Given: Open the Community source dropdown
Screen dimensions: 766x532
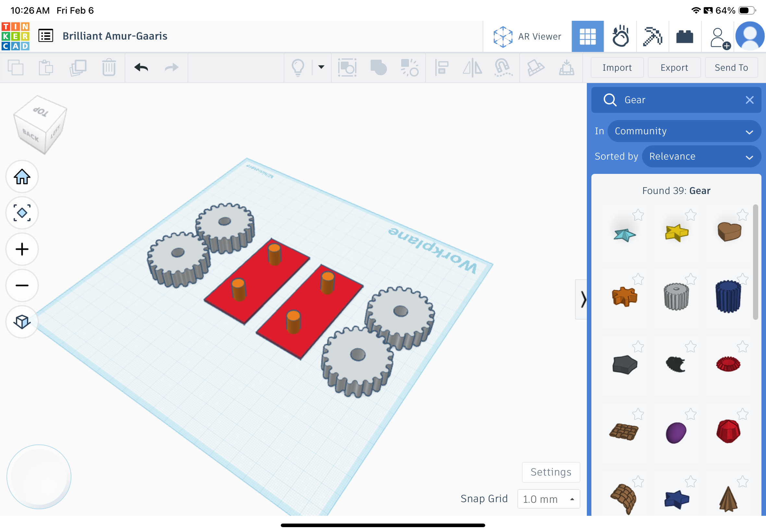Looking at the screenshot, I should click(684, 131).
